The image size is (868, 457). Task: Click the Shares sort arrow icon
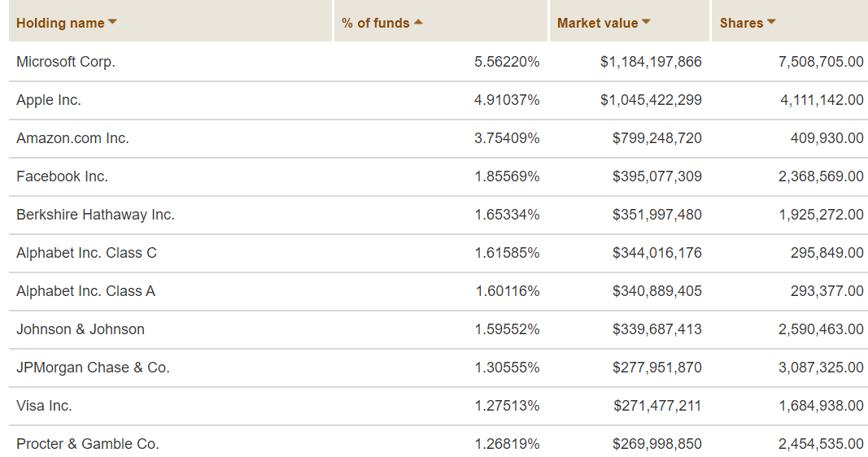click(x=771, y=22)
